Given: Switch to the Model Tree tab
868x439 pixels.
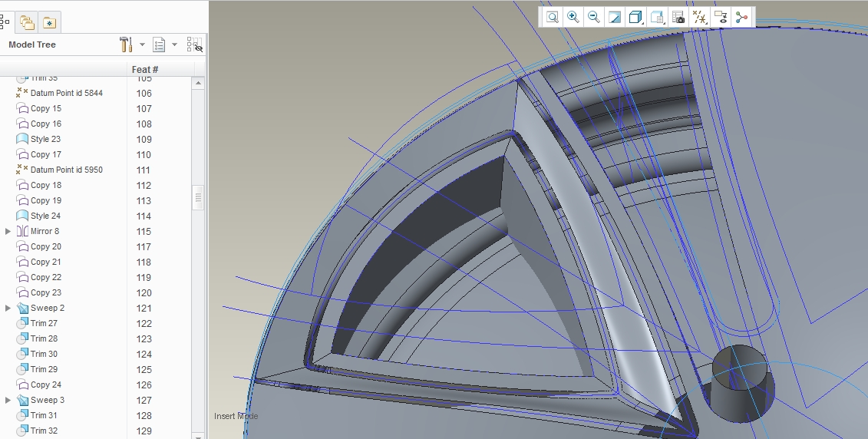Looking at the screenshot, I should 5,22.
